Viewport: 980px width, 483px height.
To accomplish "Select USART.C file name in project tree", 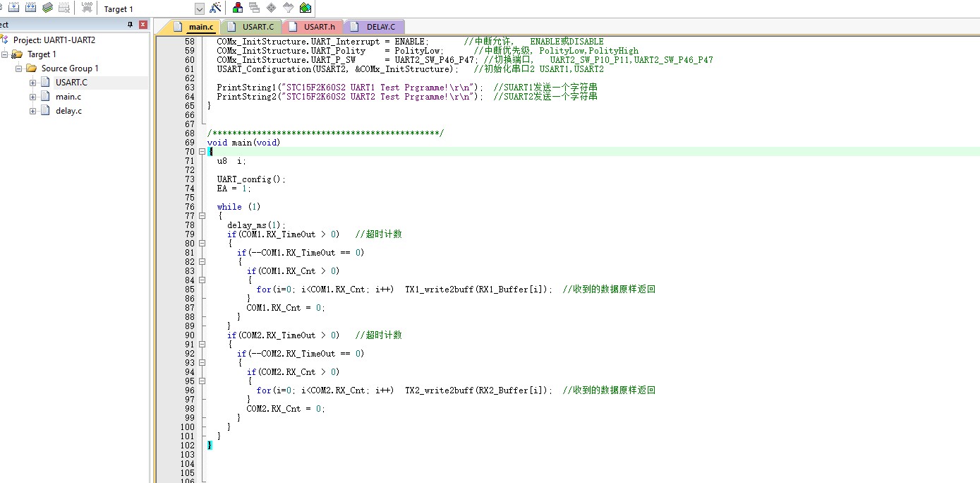I will click(71, 83).
